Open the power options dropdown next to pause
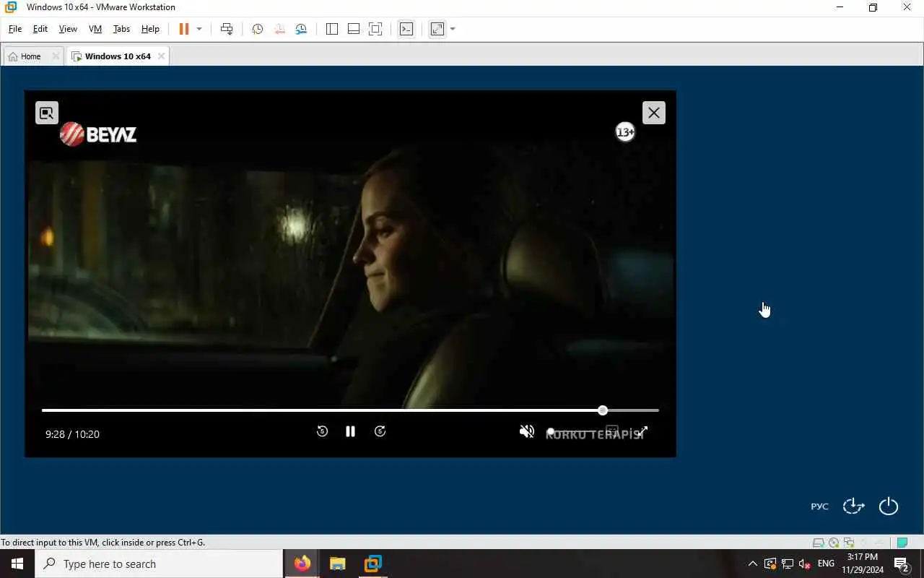The height and width of the screenshot is (578, 924). click(199, 29)
